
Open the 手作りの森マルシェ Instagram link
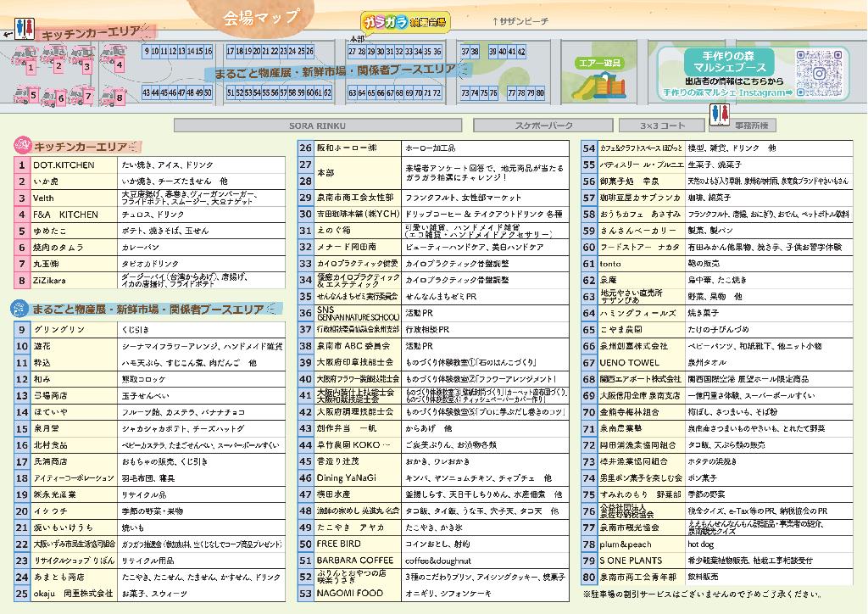click(727, 92)
